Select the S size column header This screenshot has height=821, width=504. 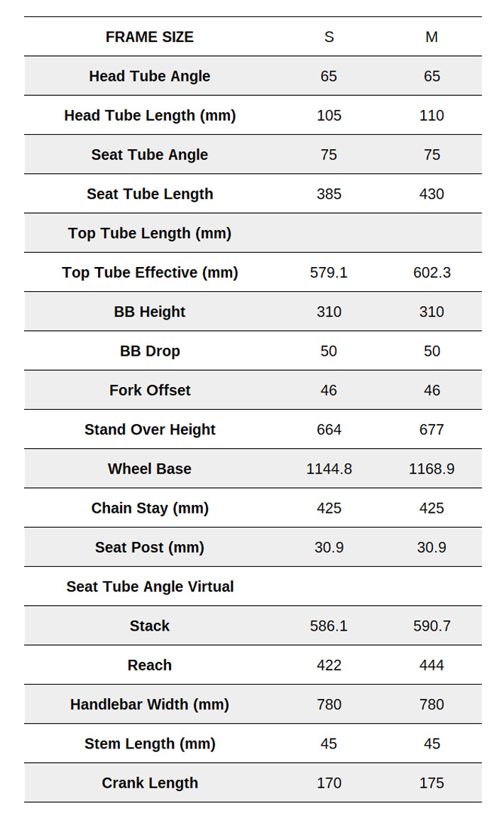(x=329, y=37)
